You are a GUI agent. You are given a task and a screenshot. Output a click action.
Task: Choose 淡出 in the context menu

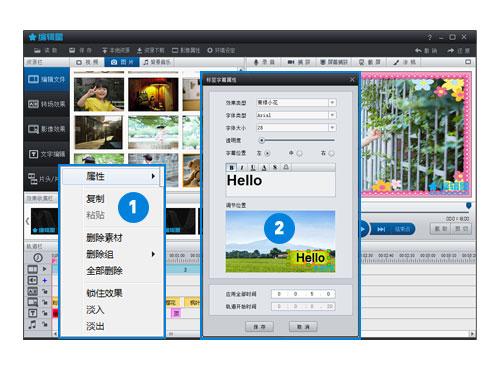(x=95, y=326)
